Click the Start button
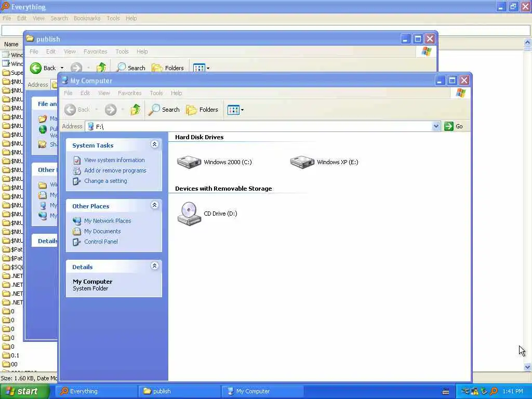This screenshot has width=532, height=399. tap(24, 391)
